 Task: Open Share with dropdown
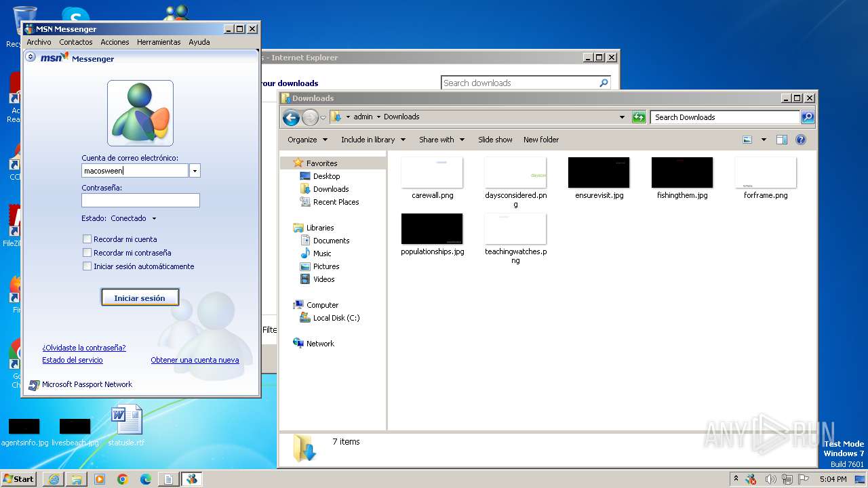441,140
